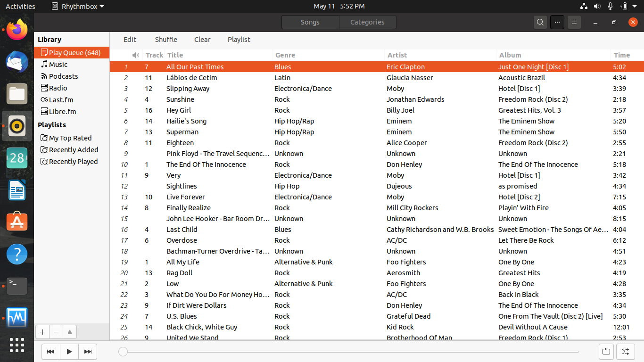Open the hamburger application menu

coord(574,22)
